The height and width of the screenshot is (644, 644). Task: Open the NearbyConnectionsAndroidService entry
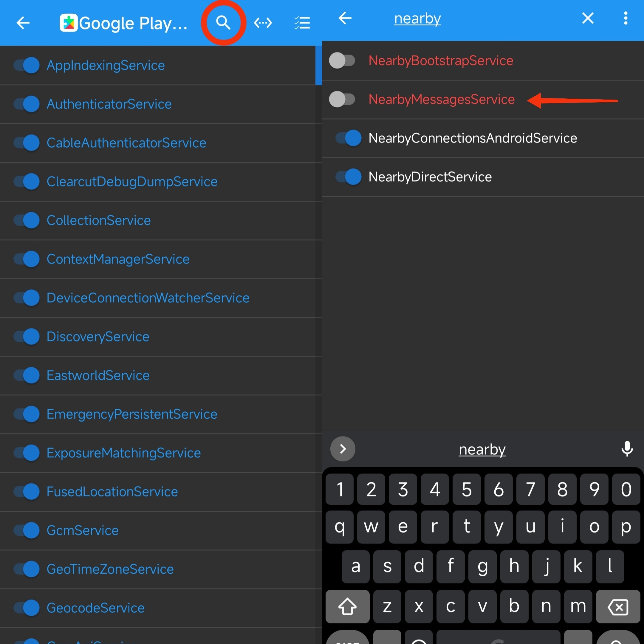point(472,138)
